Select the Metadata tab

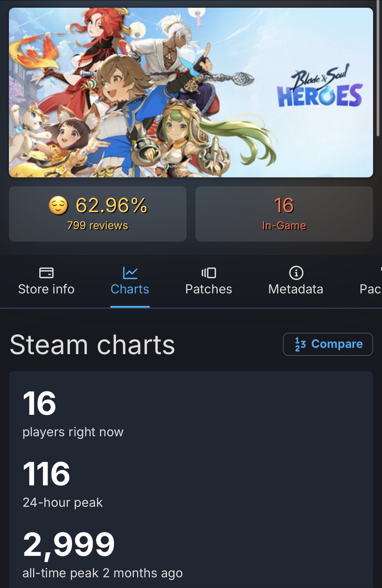(296, 289)
